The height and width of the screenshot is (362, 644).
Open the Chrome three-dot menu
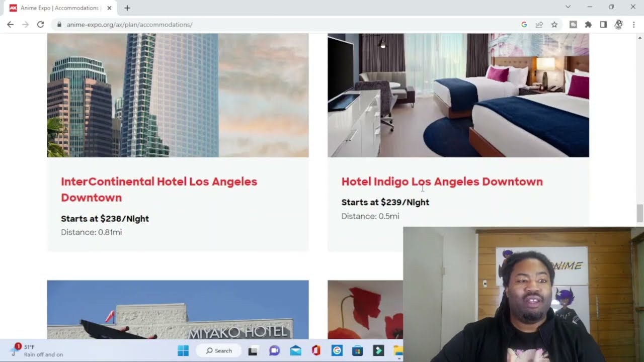(633, 24)
